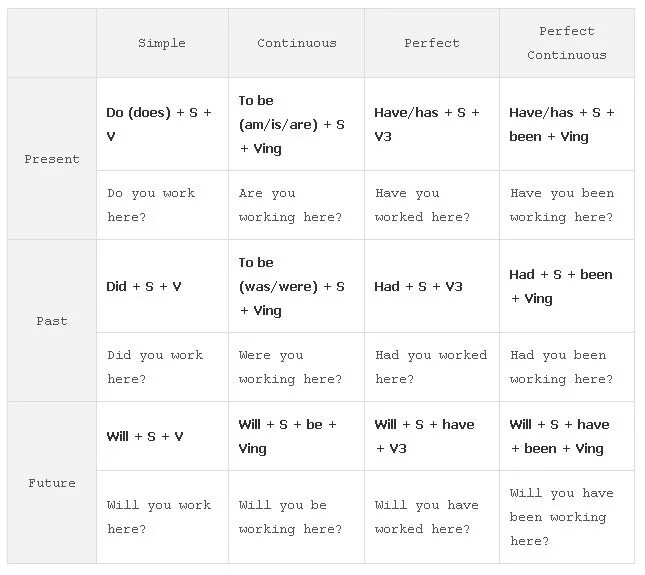Click the example 'Do you work here?'

pyautogui.click(x=151, y=205)
